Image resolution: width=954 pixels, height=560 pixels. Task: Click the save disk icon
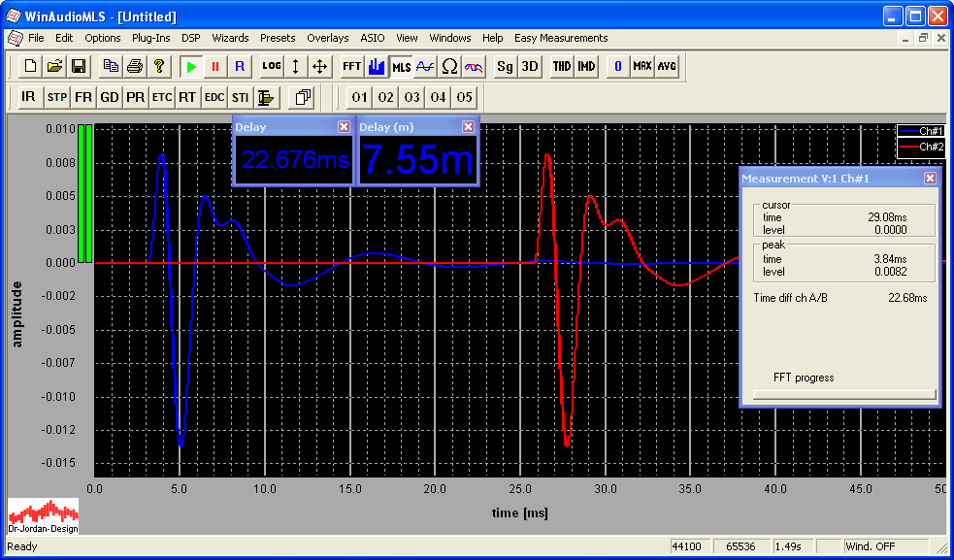(79, 66)
